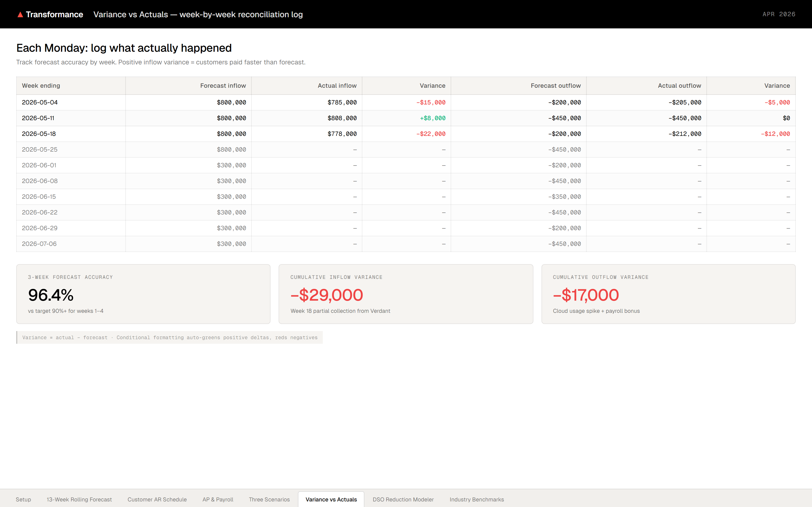Select the $785,000 actual inflow cell
The height and width of the screenshot is (507, 812).
tap(342, 102)
